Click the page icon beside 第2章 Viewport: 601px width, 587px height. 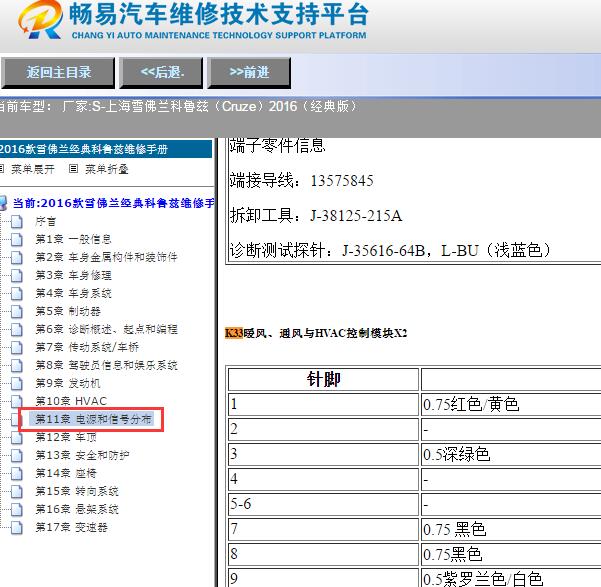pos(16,257)
